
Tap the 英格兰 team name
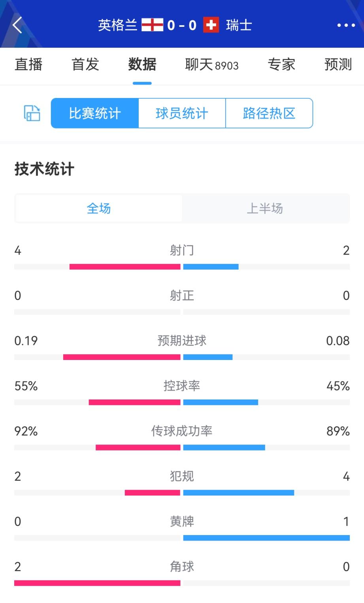click(117, 25)
